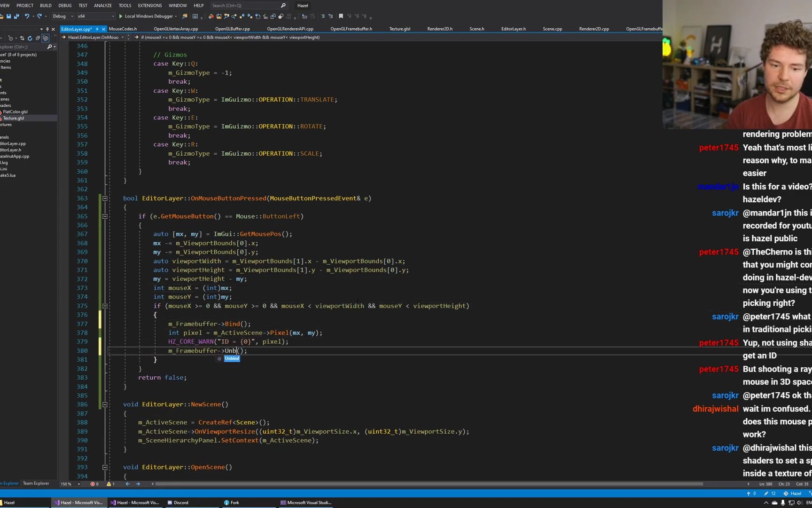The width and height of the screenshot is (812, 508).
Task: Select Texture.glsl in Solution Explorer
Action: coord(14,119)
